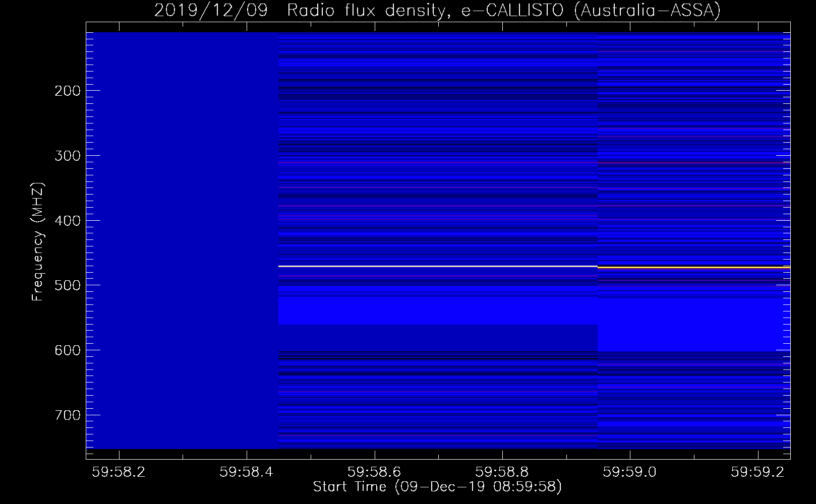Screen dimensions: 816x504
Task: Click the uniform dark blue block at left
Action: [182, 240]
